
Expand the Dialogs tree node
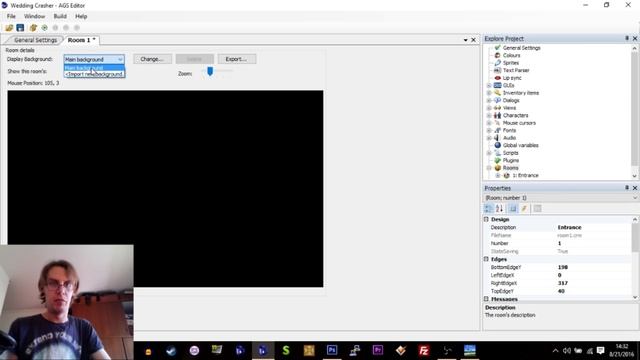[489, 100]
